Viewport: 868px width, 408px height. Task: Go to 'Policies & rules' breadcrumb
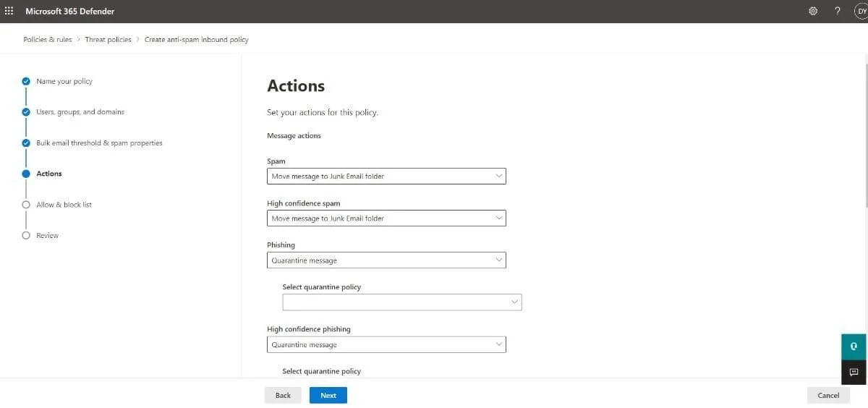click(48, 40)
